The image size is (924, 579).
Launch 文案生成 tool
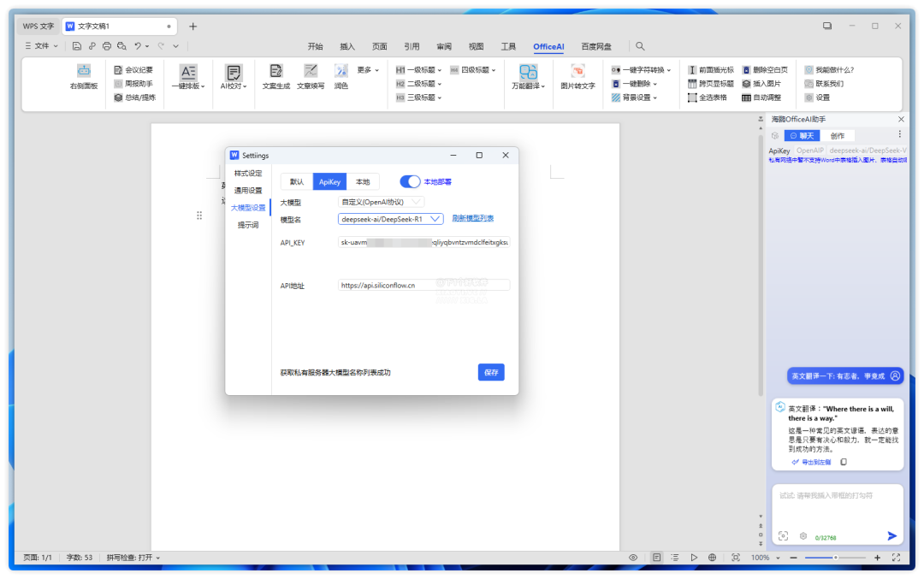(275, 77)
